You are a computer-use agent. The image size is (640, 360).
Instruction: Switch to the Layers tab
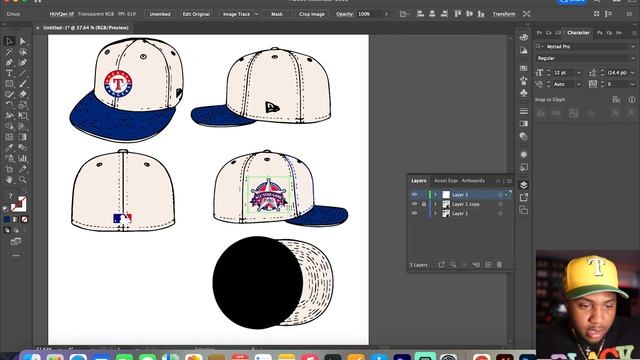(x=418, y=180)
